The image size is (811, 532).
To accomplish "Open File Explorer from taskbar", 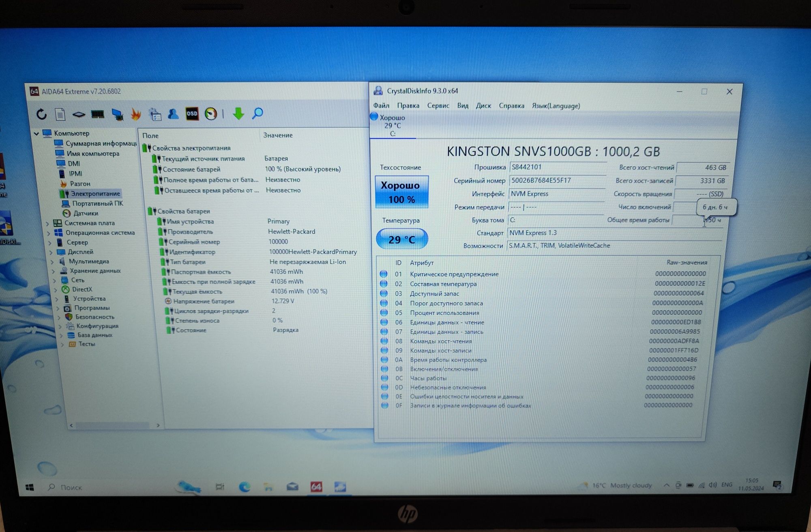I will pyautogui.click(x=268, y=487).
